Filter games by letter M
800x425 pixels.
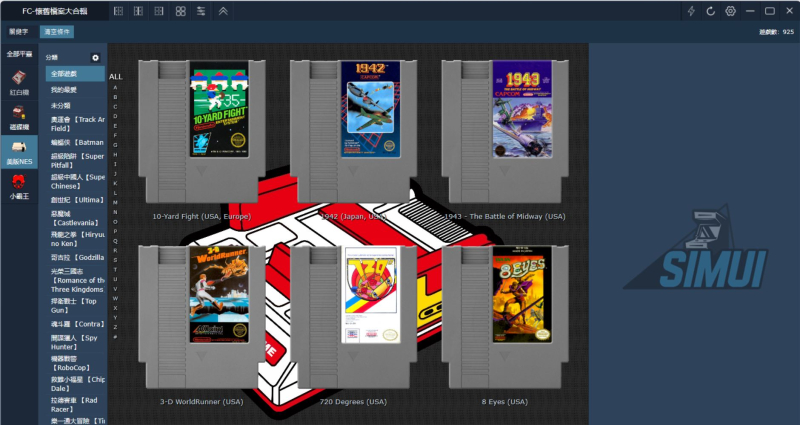(x=115, y=203)
